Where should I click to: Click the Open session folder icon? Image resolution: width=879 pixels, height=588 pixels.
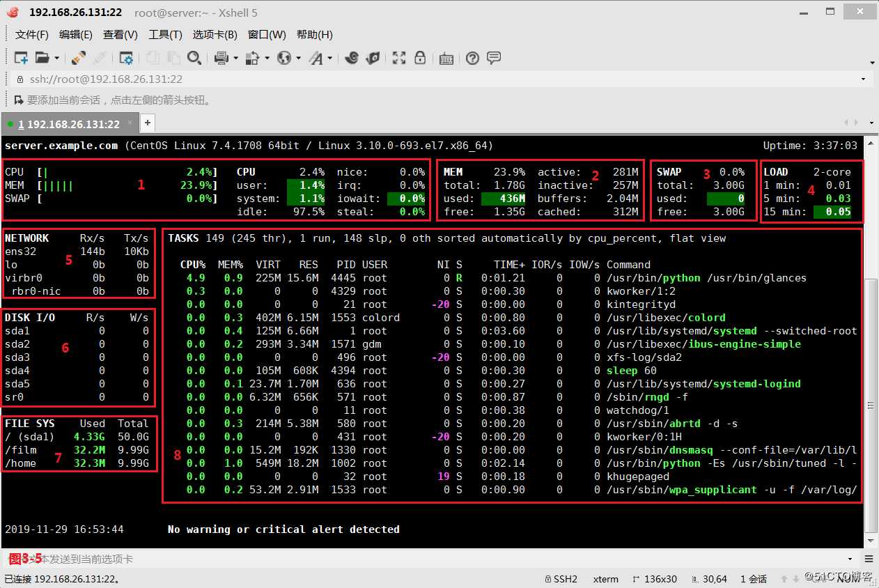42,59
